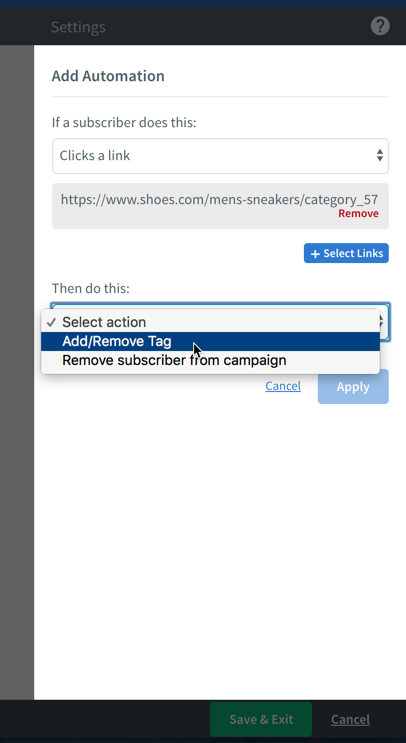Remove the shoes.com mens-sneakers link
Image resolution: width=406 pixels, height=743 pixels.
point(358,214)
